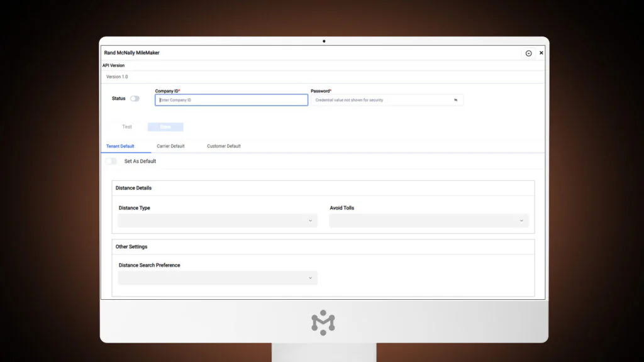This screenshot has height=362, width=644.
Task: Open the Distance Search Preference dropdown
Action: pyautogui.click(x=218, y=278)
